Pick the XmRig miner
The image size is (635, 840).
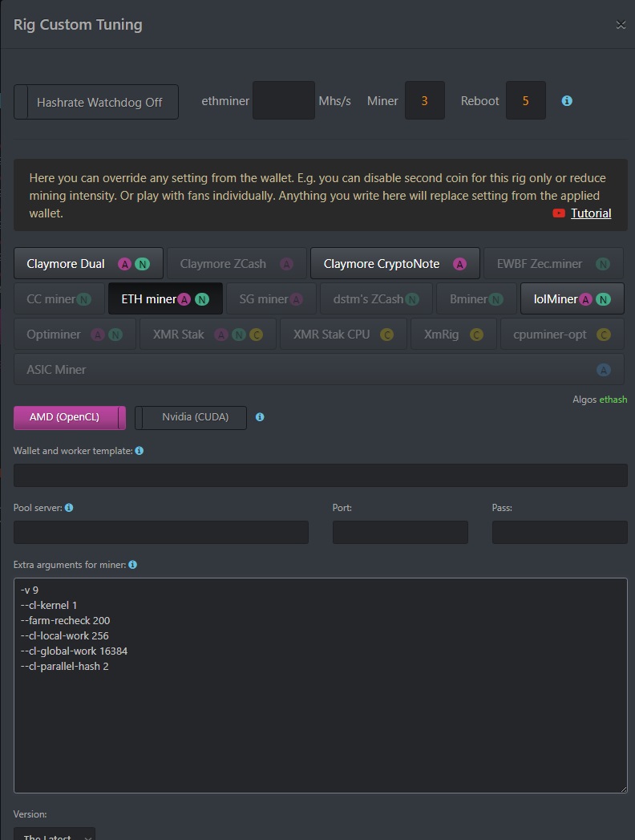pyautogui.click(x=454, y=335)
